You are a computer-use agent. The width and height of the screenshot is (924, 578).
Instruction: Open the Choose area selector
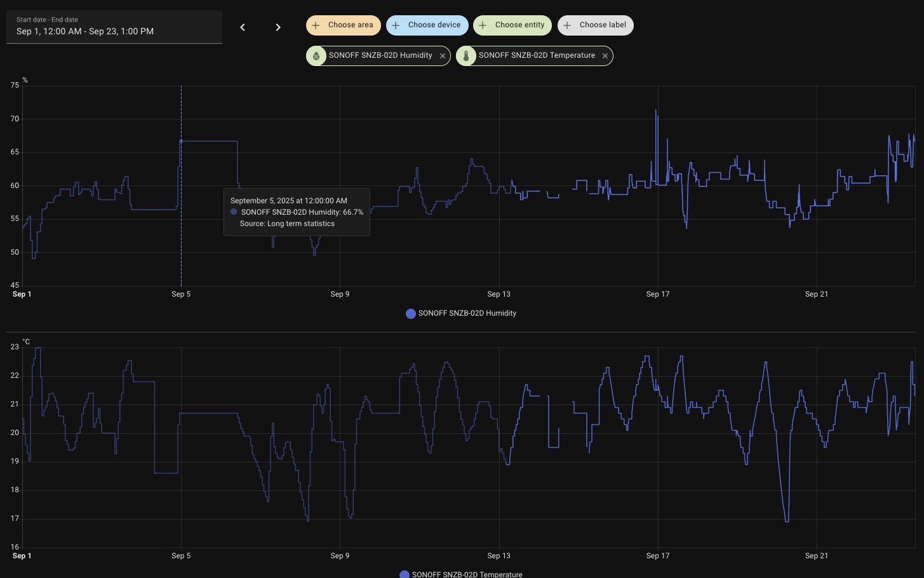click(x=351, y=25)
